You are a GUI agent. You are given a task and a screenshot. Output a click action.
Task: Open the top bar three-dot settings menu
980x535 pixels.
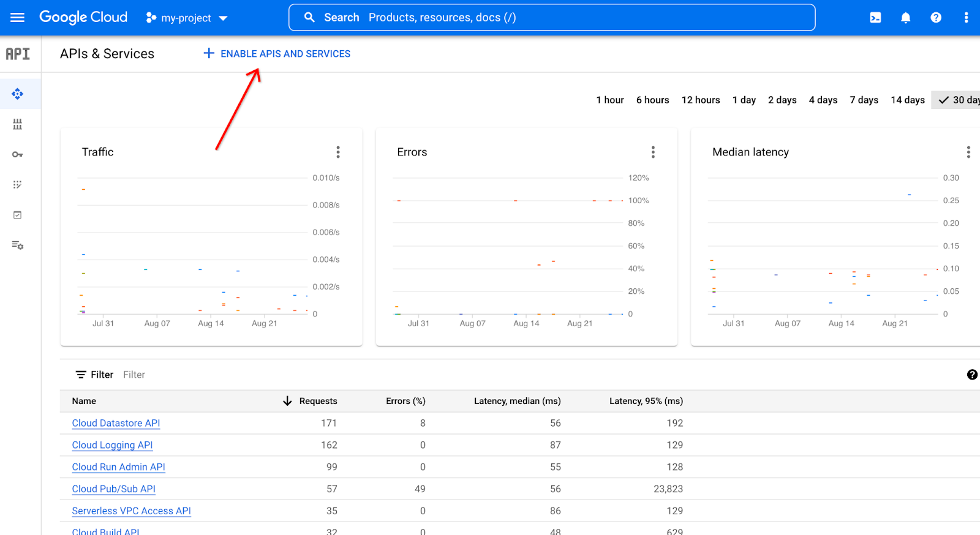click(x=966, y=18)
